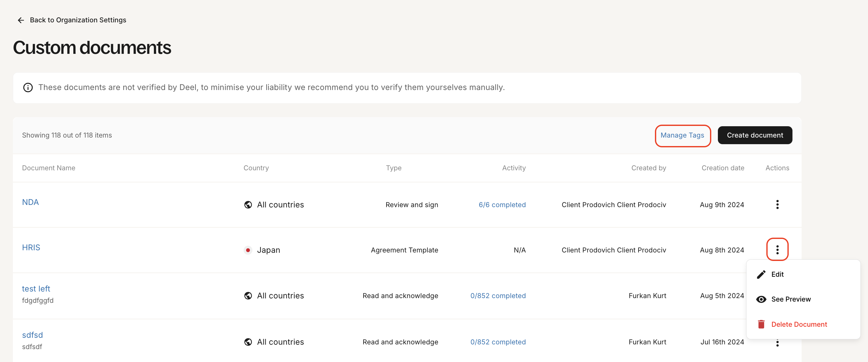Click the Create document button

[x=755, y=135]
